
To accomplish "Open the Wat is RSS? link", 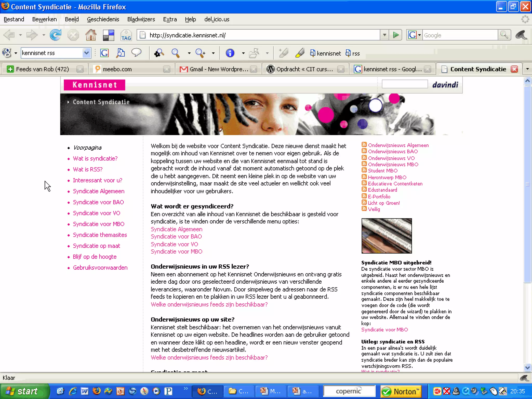I will coord(88,169).
